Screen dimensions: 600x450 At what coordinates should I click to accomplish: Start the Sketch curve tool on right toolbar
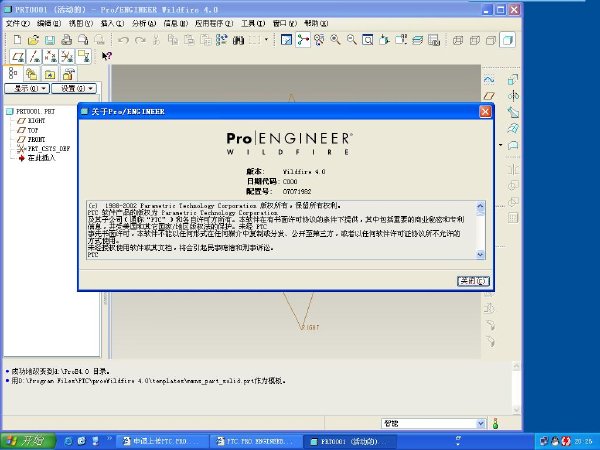tap(489, 80)
